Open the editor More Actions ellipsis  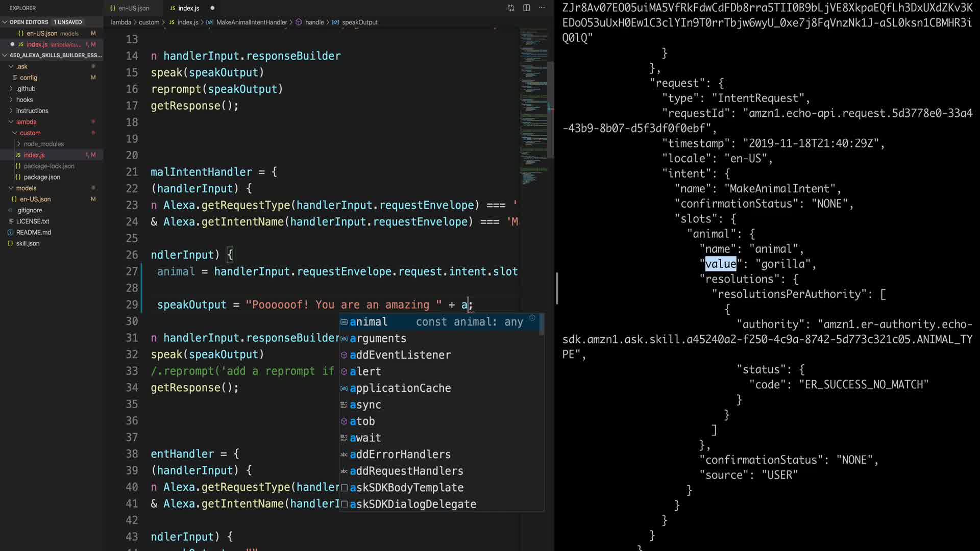click(542, 8)
